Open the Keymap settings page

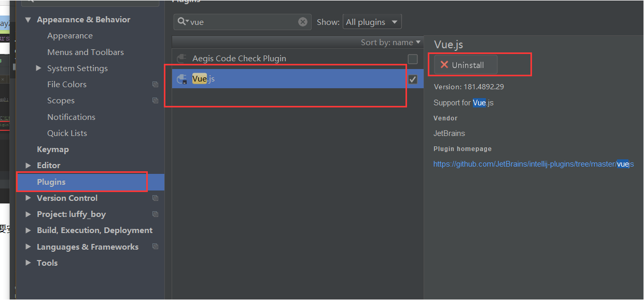[x=53, y=149]
